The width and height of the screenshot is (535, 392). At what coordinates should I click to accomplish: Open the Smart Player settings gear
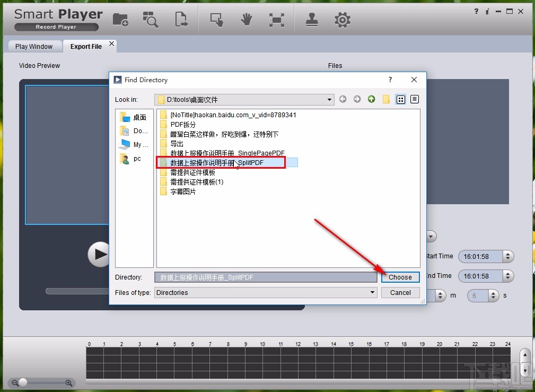click(342, 19)
